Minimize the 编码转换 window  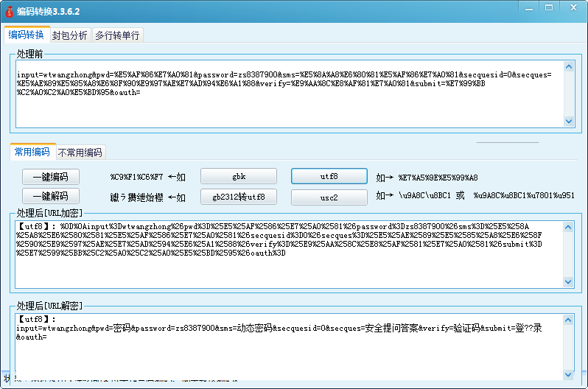click(x=528, y=7)
